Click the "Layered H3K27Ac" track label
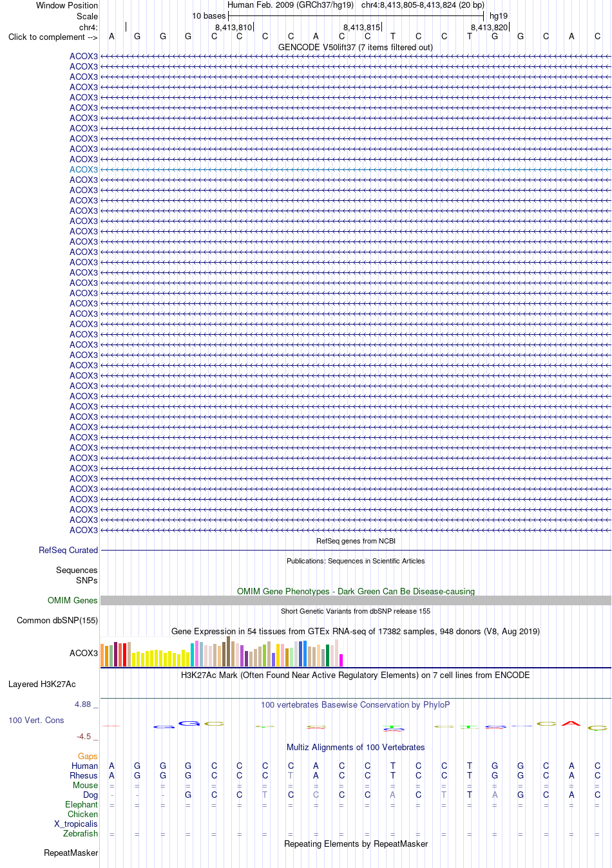 click(x=42, y=684)
